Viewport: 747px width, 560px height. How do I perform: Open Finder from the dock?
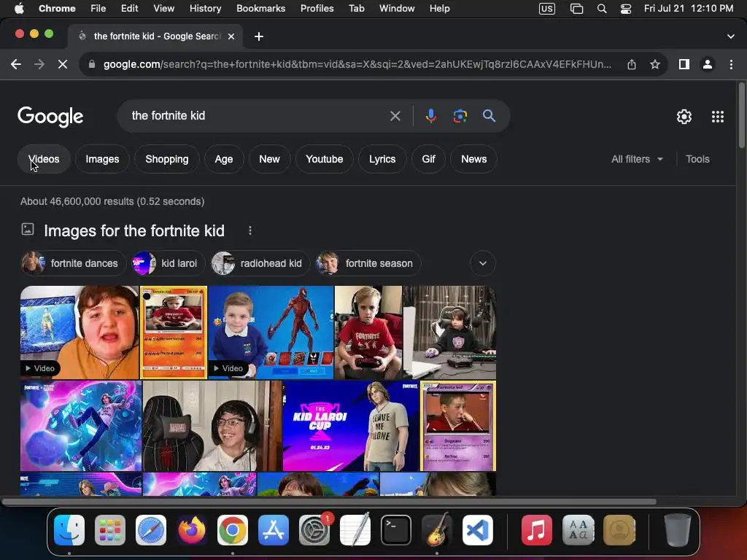tap(69, 530)
